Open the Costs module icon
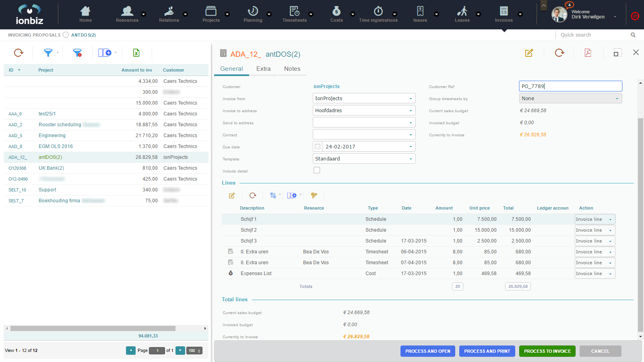644x362 pixels. 336,11
